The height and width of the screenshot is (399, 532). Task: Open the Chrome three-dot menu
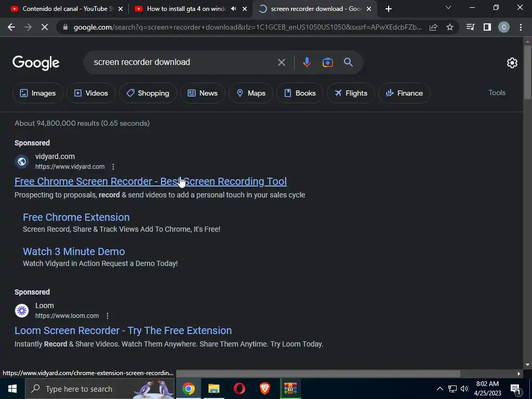click(x=521, y=27)
